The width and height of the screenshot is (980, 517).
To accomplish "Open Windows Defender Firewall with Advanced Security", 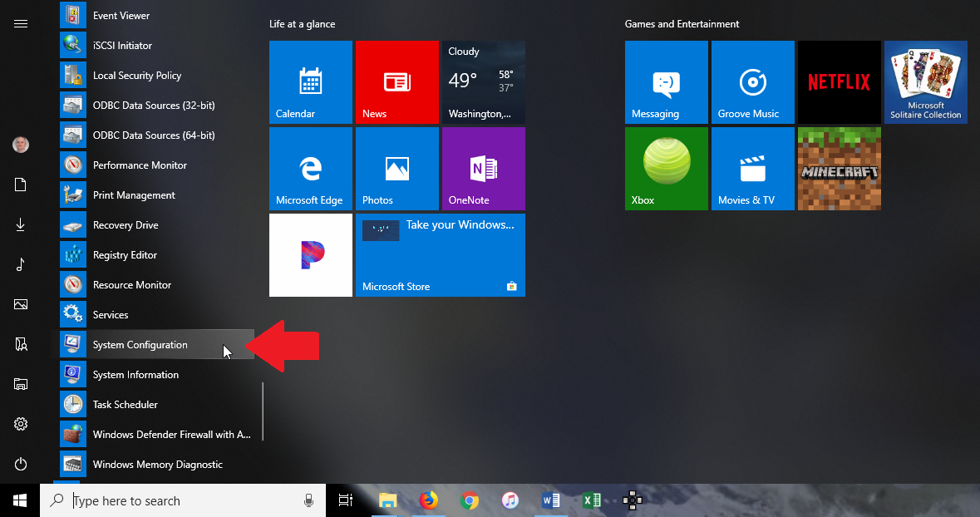I will (156, 435).
